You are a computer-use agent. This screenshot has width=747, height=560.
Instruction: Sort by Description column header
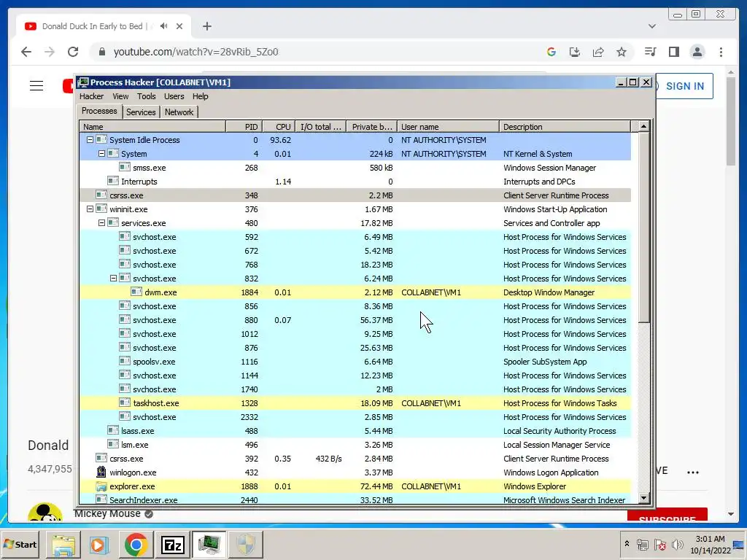click(565, 127)
